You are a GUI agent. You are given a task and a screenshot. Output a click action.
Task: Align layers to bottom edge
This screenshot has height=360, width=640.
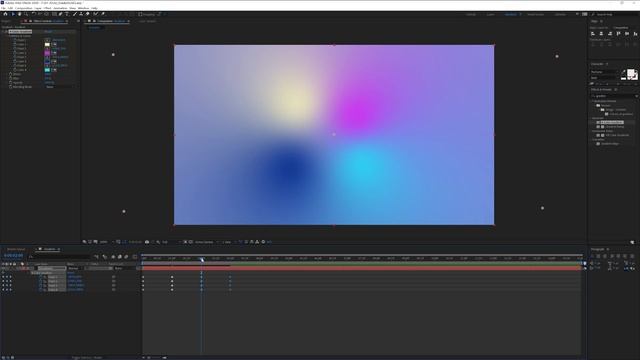(x=635, y=33)
